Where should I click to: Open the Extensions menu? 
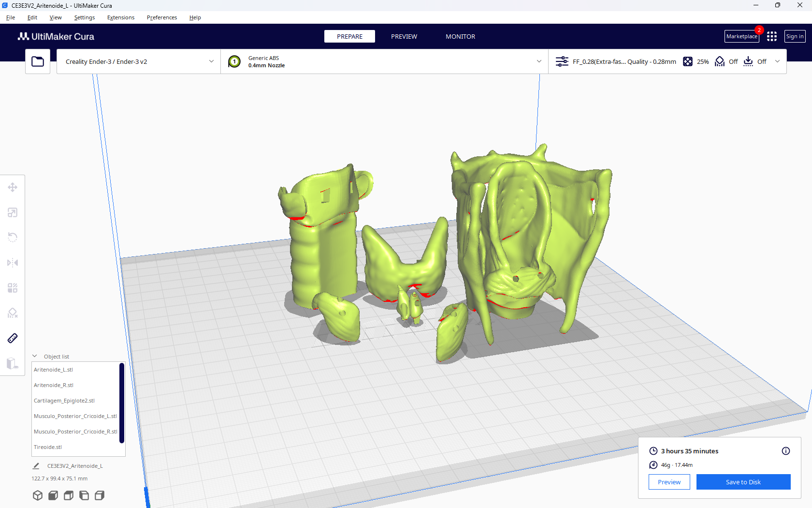click(121, 17)
